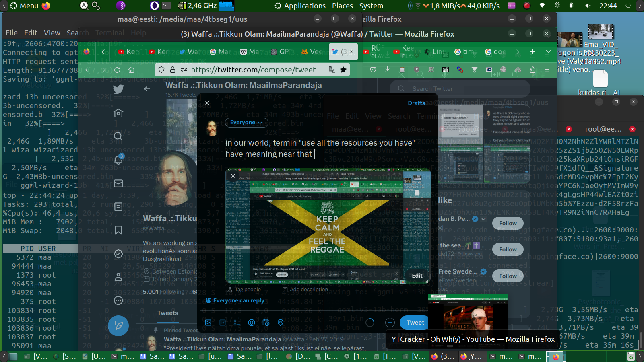Screen dimensions: 644x362
Task: Open the GIF picker in tweet composer
Action: pyautogui.click(x=223, y=323)
